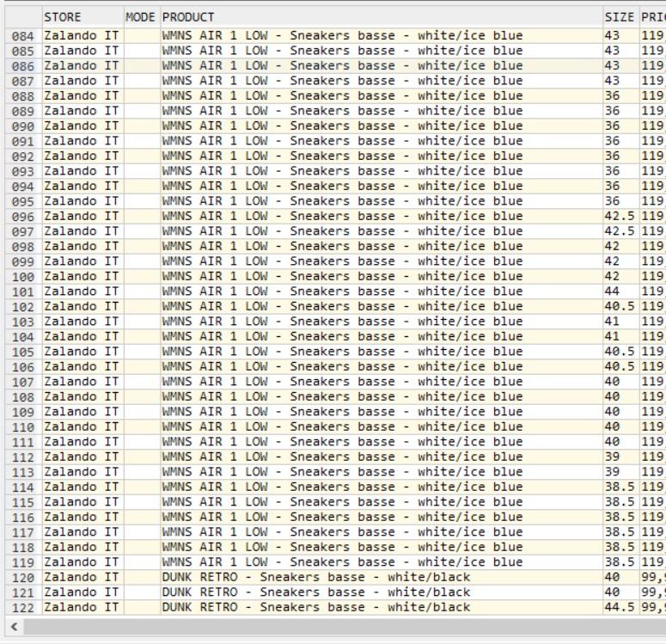Click size 41 in row 104
The width and height of the screenshot is (666, 644).
pos(621,337)
